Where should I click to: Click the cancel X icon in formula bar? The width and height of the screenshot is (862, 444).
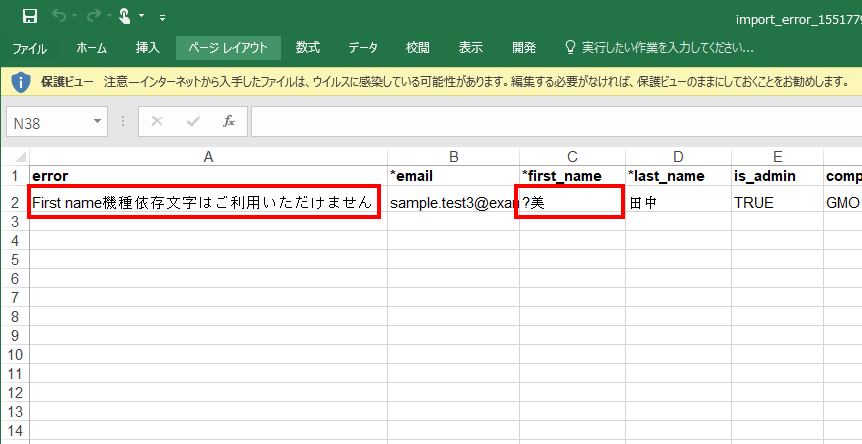point(157,121)
